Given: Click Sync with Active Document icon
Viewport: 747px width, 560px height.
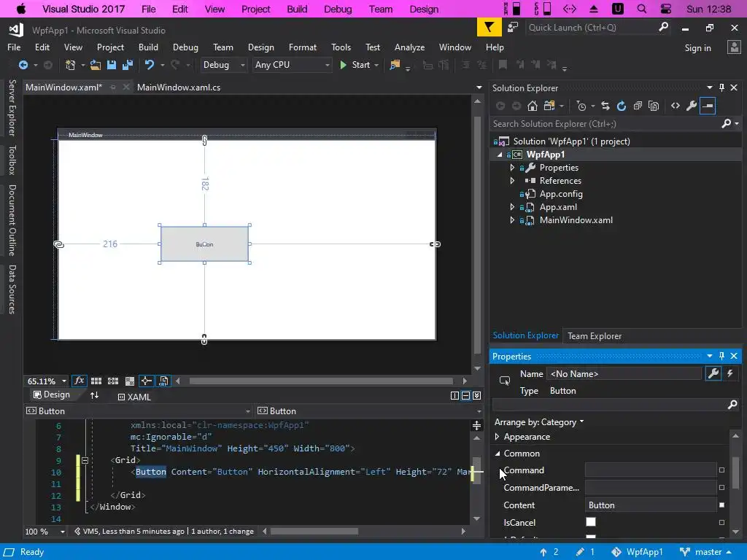Looking at the screenshot, I should (605, 106).
